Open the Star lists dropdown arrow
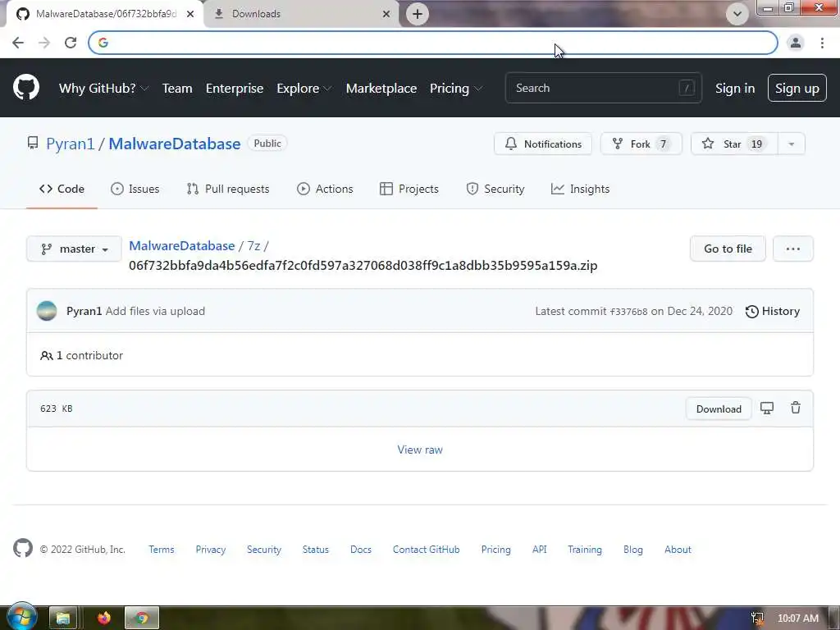 click(792, 144)
